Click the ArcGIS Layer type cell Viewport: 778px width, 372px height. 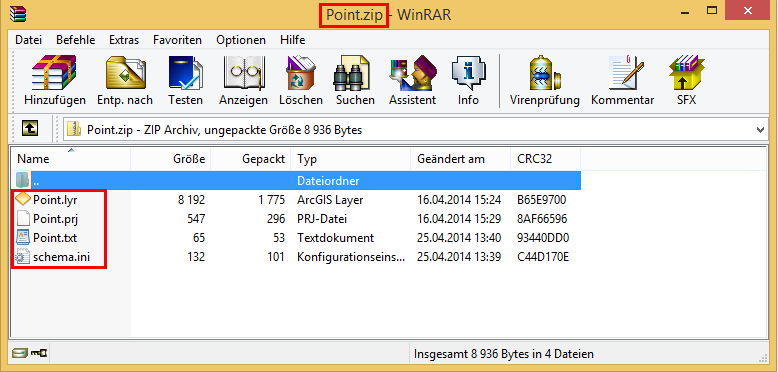(330, 200)
